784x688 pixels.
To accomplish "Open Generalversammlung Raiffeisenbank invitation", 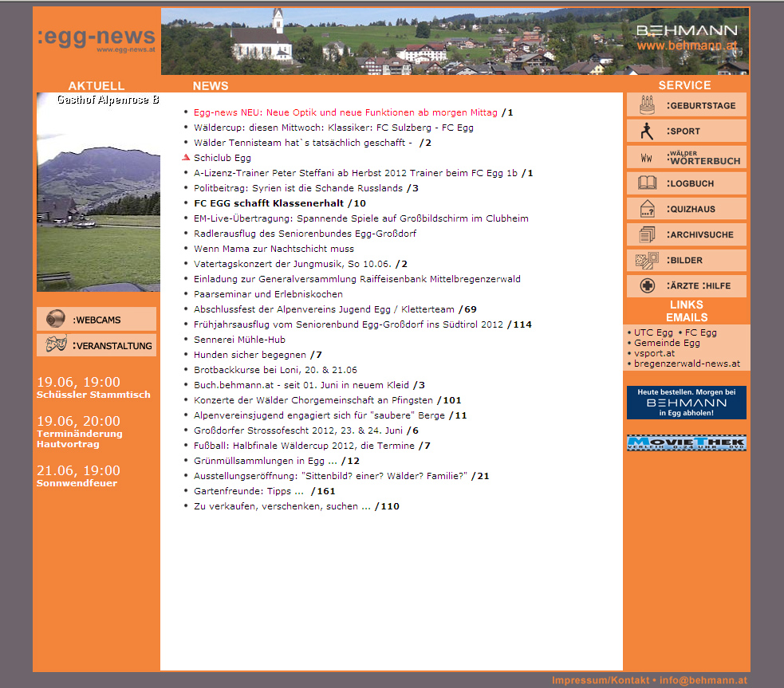I will tap(357, 279).
